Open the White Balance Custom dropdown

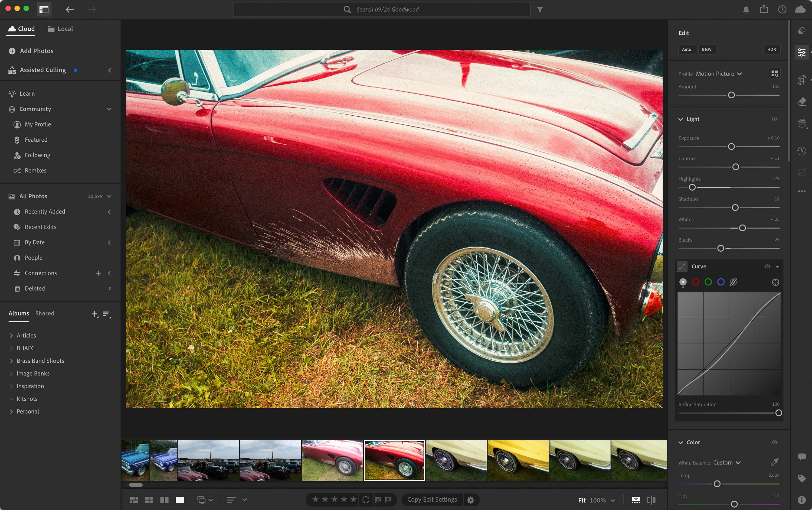727,462
